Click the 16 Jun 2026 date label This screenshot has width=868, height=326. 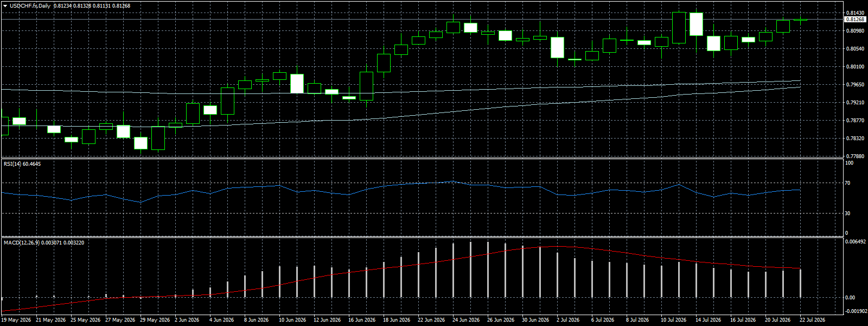click(x=362, y=320)
